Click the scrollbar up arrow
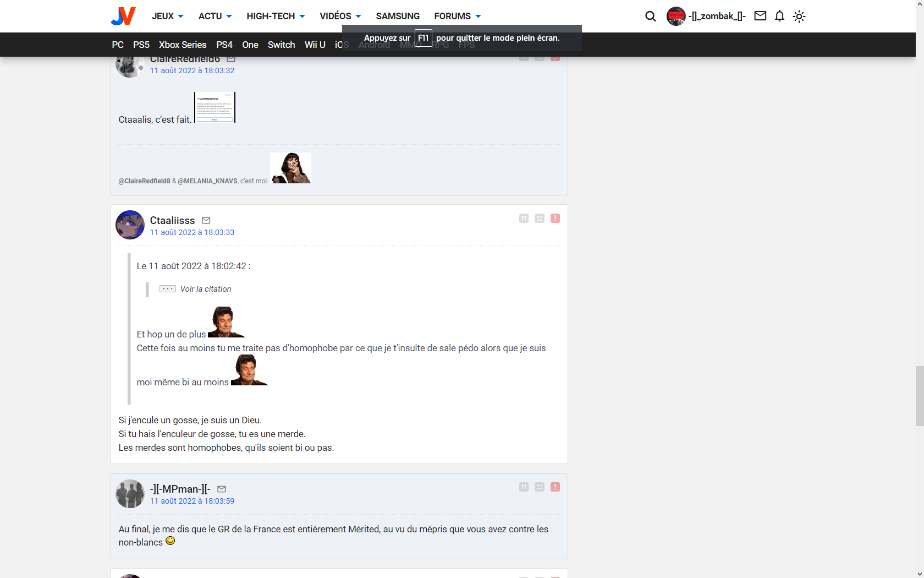The height and width of the screenshot is (578, 924). click(920, 4)
